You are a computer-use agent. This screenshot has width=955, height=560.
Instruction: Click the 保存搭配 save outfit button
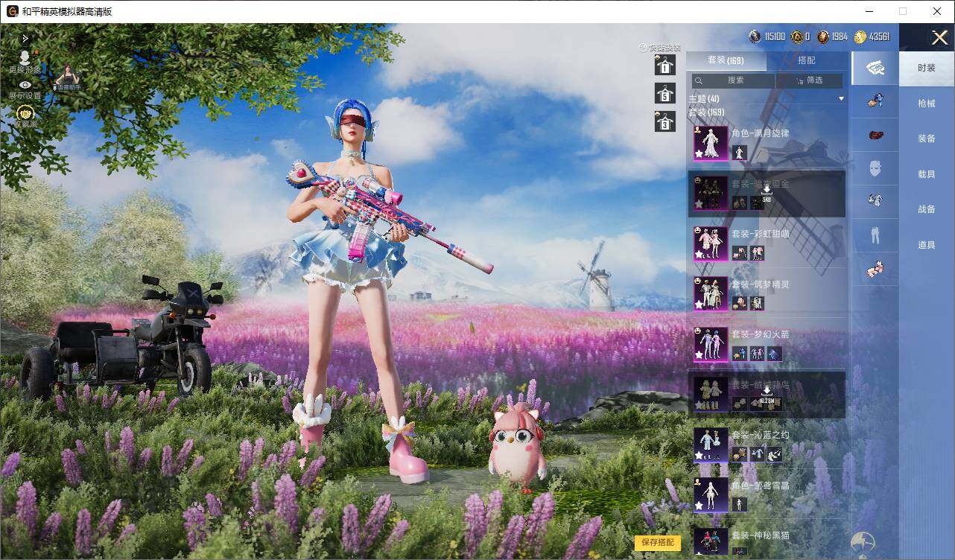[x=658, y=543]
